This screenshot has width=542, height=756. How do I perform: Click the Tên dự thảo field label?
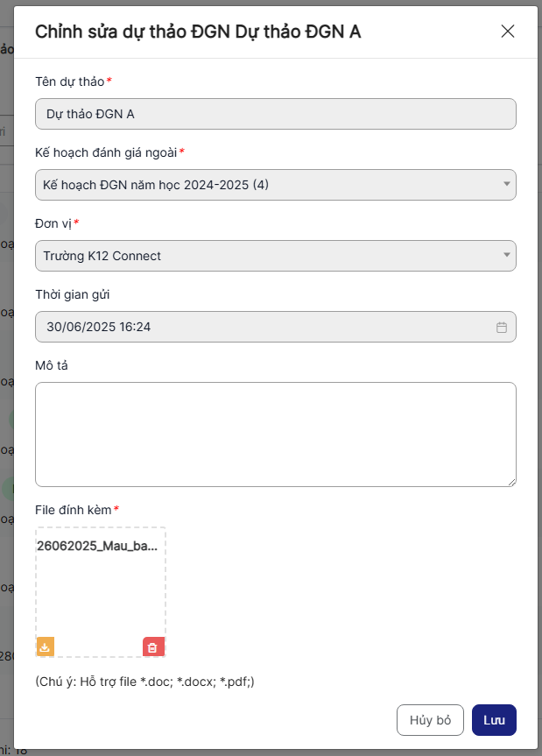pos(70,81)
